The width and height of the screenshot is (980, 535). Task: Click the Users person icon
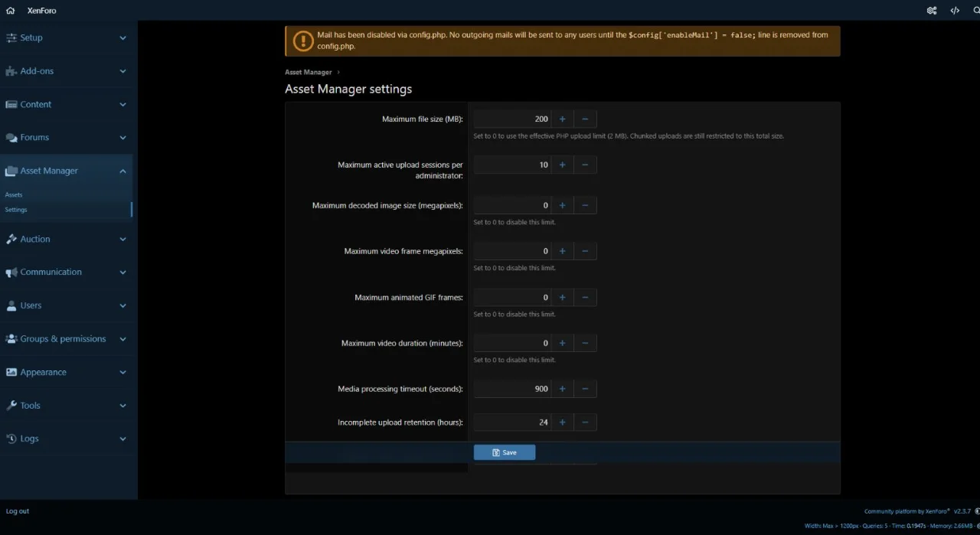click(11, 305)
